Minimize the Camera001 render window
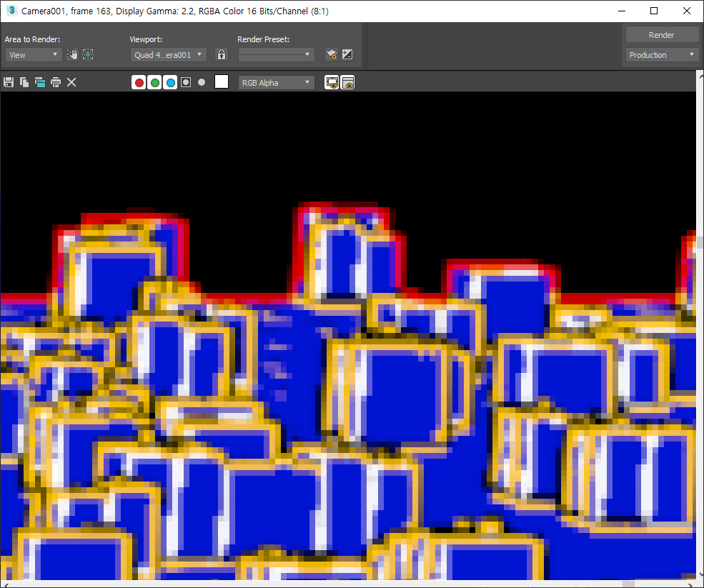This screenshot has height=588, width=704. [x=621, y=11]
